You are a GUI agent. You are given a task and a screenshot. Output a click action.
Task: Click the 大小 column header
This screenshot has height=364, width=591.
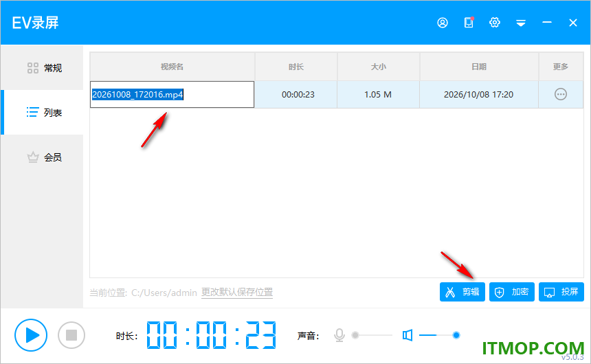coord(379,67)
